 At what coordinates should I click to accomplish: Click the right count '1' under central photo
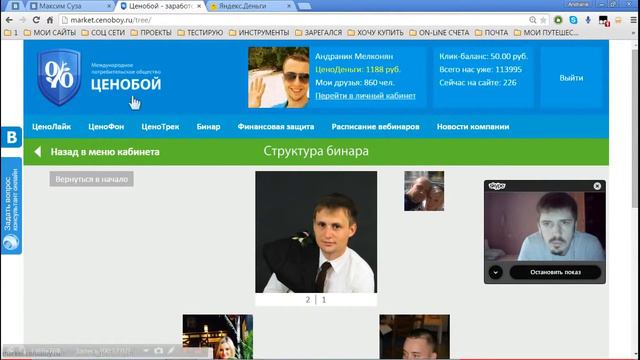(324, 300)
